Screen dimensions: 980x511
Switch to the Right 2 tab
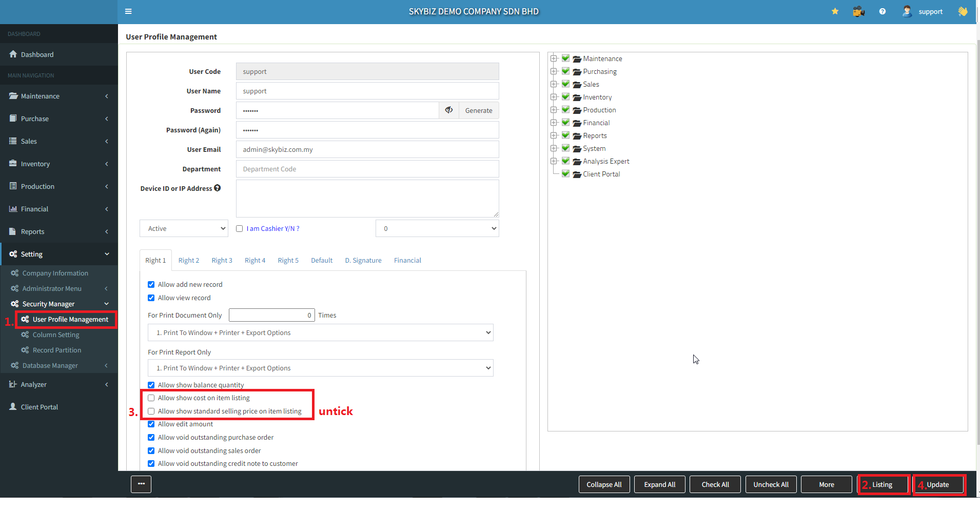[x=189, y=261]
